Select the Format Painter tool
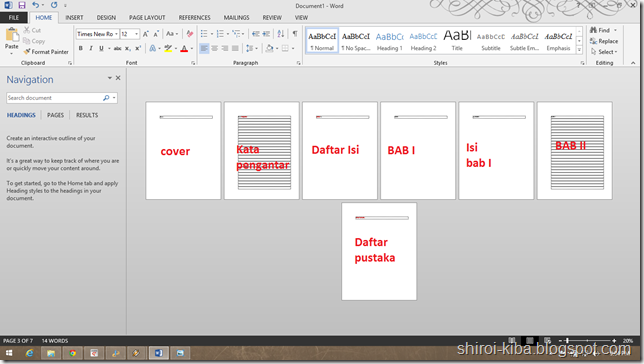This screenshot has height=364, width=644. point(46,52)
